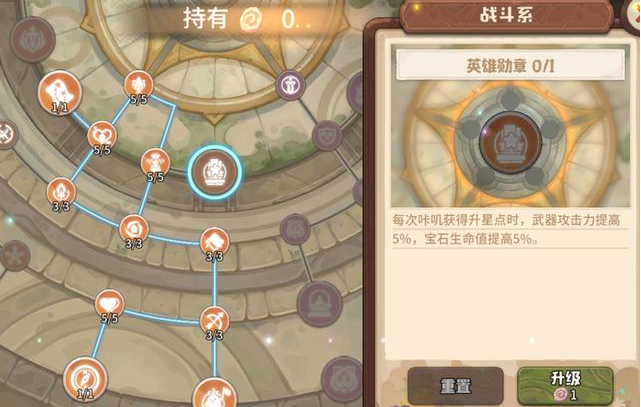Select the highlighted Hero Medal skill node
The width and height of the screenshot is (641, 407).
[x=215, y=172]
